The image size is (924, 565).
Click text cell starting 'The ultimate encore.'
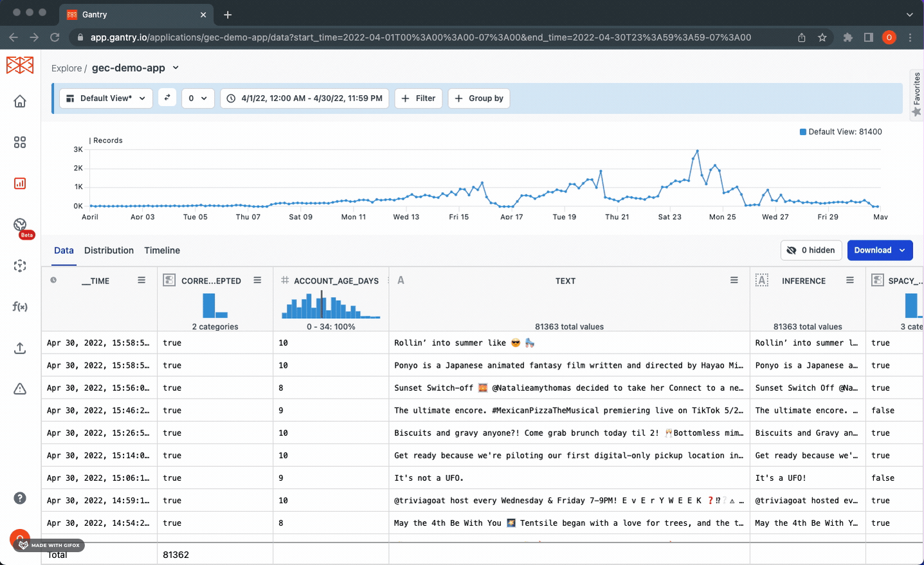pyautogui.click(x=568, y=410)
